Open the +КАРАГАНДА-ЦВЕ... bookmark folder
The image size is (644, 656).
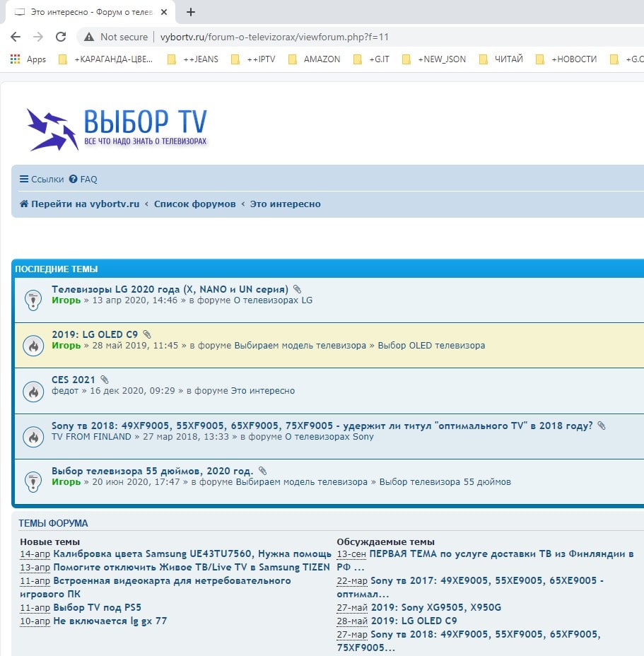click(105, 59)
